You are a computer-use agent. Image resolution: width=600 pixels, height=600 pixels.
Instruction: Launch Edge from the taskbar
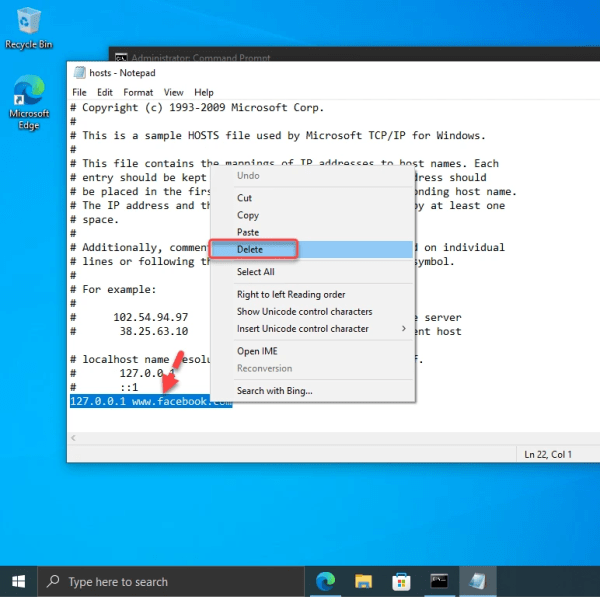point(325,582)
